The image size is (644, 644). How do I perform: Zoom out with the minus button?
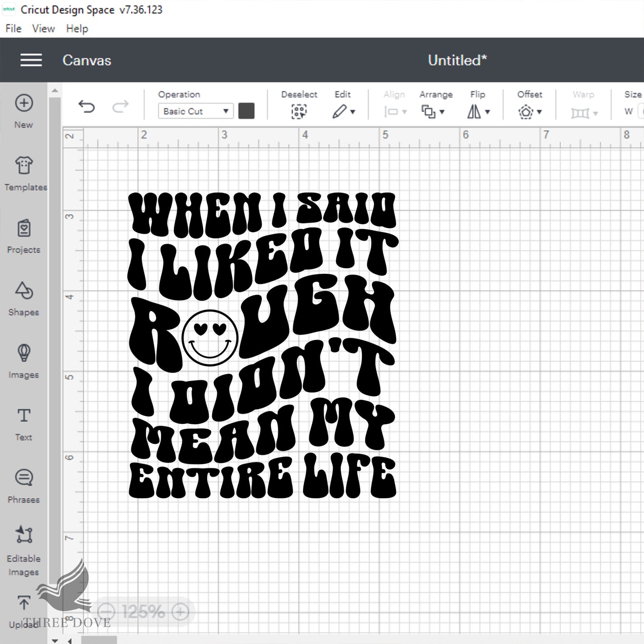[x=106, y=611]
